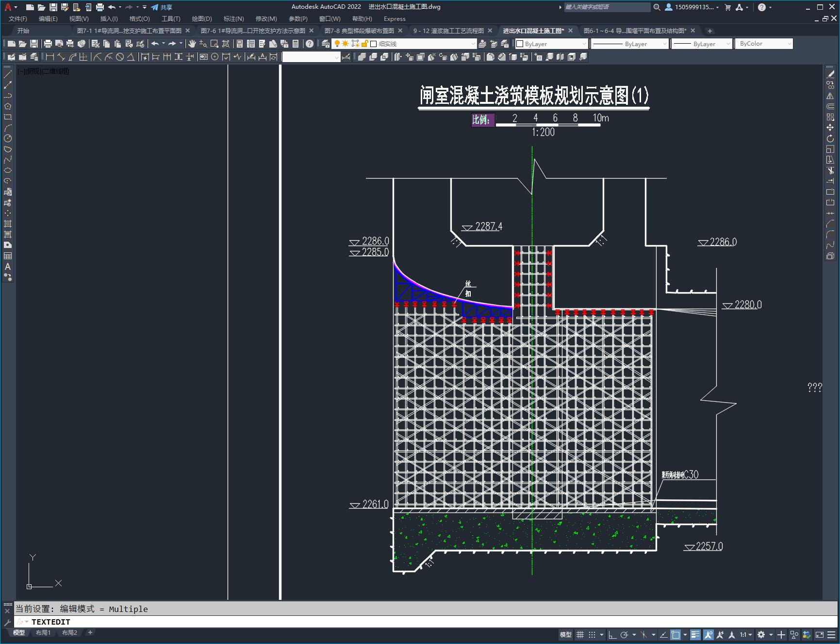Pick the Linear dimension tool
This screenshot has height=644, width=840.
(50, 57)
